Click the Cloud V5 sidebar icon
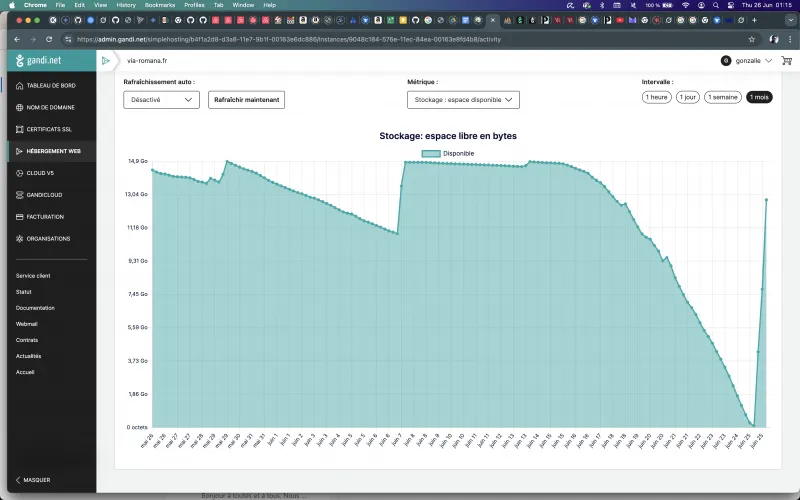Image resolution: width=800 pixels, height=500 pixels. [x=20, y=173]
